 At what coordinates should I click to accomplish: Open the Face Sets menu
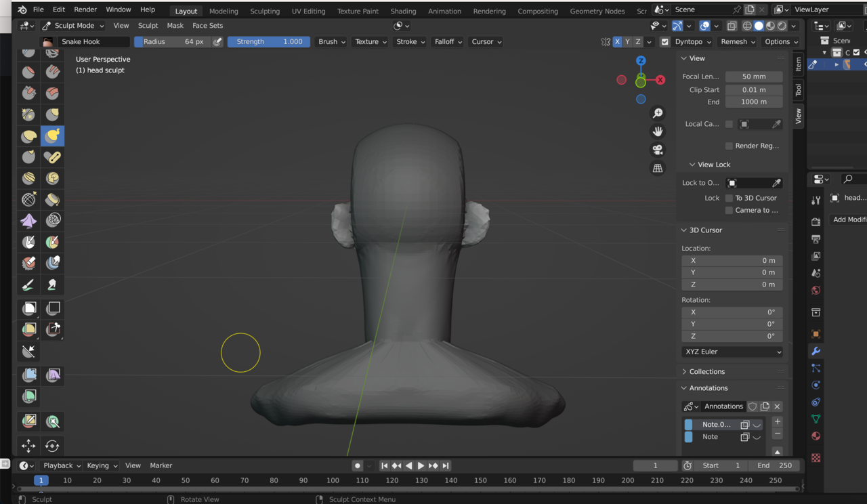[207, 26]
